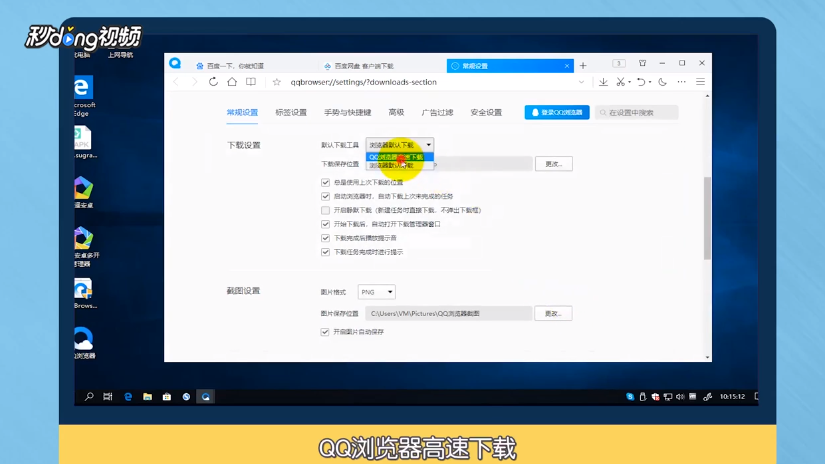Click 更改 for screenshot save location

point(553,314)
